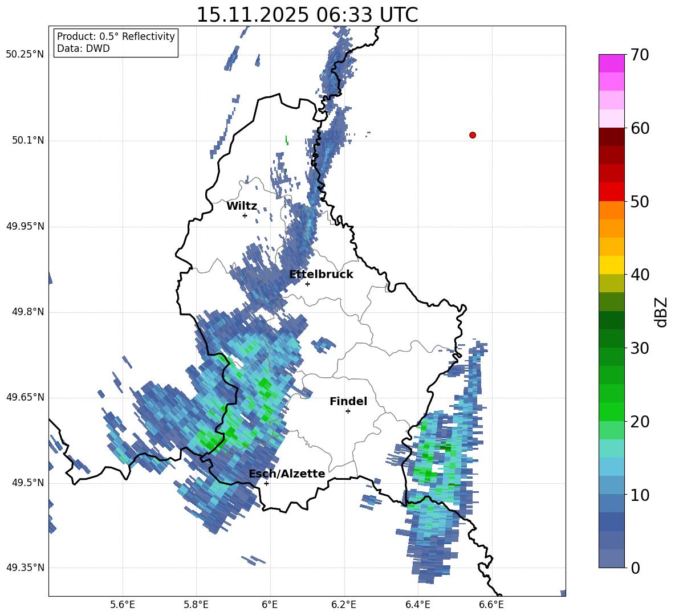Click the 6.4°E longitude label
The image size is (675, 616).
tap(417, 605)
